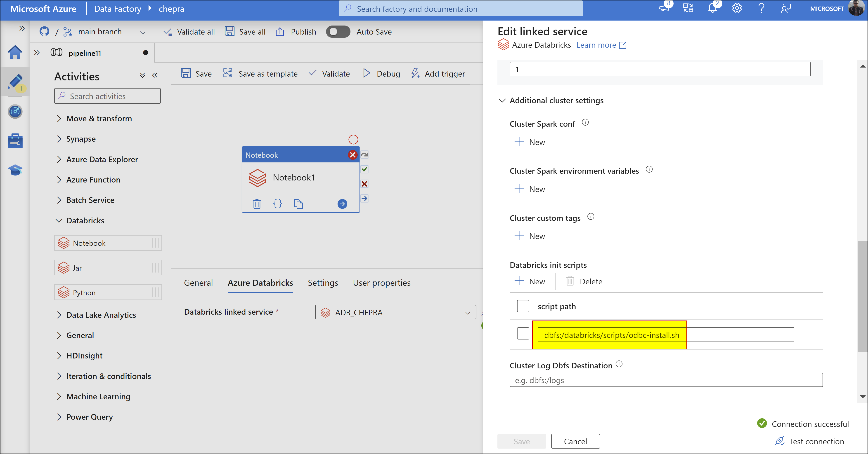Select the grey skipped dependency connector
Image resolution: width=868 pixels, height=454 pixels.
364,155
